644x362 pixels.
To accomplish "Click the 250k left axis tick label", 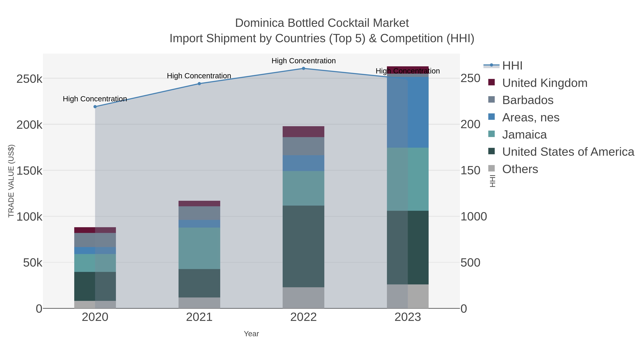I will [x=29, y=79].
